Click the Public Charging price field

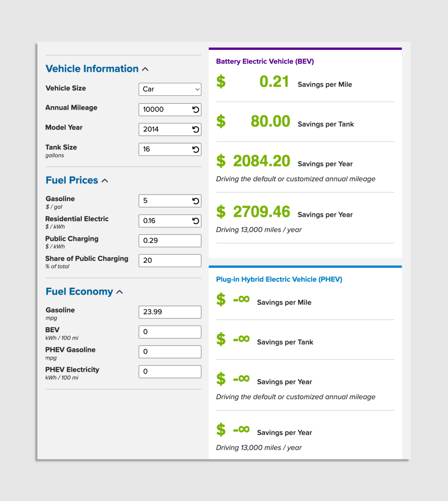pos(170,240)
